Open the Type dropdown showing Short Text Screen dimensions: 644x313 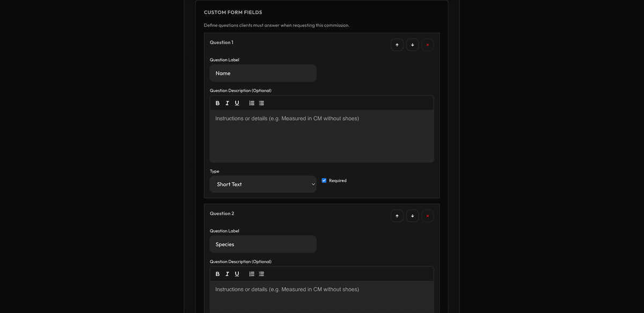(x=262, y=184)
